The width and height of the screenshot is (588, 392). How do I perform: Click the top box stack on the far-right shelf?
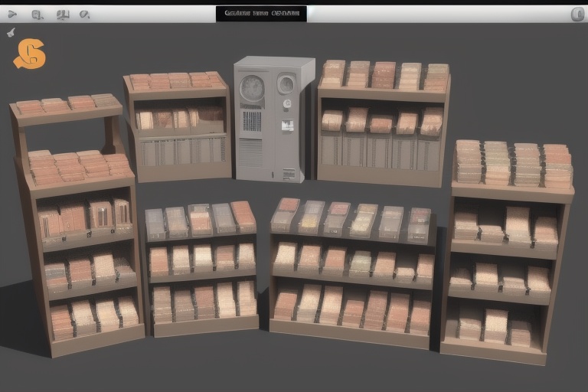[513, 164]
